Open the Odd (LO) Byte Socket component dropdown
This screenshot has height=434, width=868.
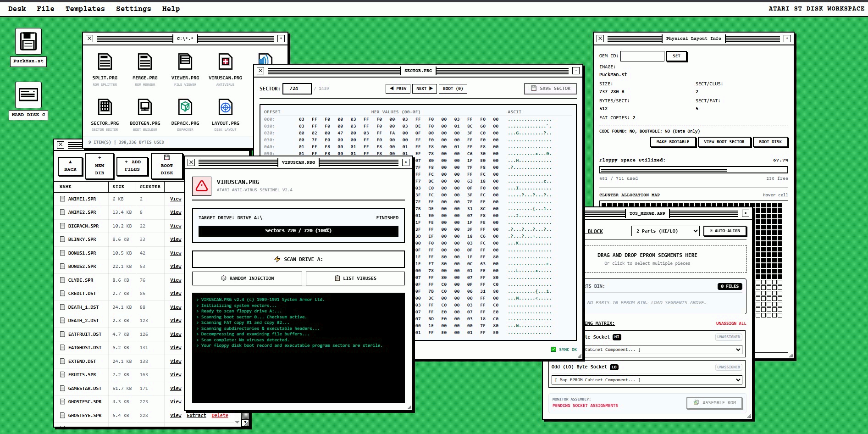[x=647, y=380]
